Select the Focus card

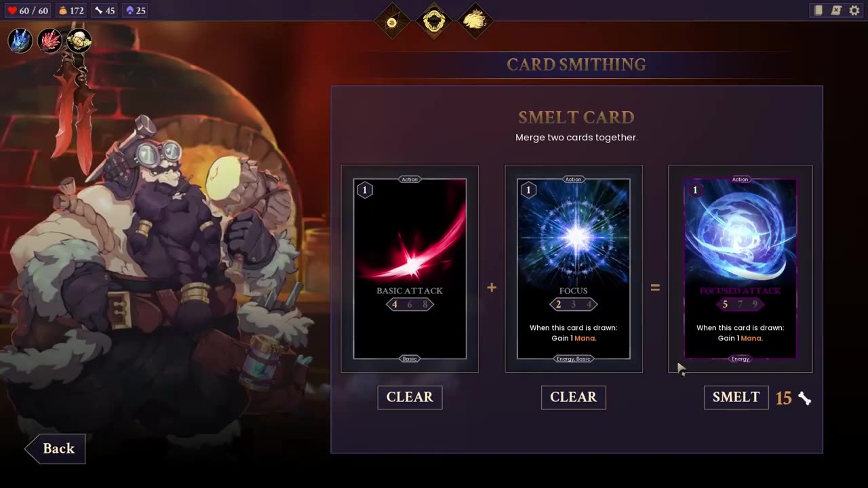tap(574, 268)
